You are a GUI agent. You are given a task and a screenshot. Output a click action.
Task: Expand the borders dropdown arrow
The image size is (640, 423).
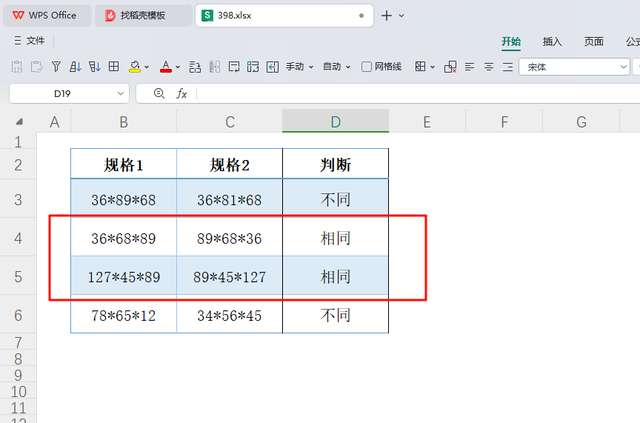coord(433,67)
